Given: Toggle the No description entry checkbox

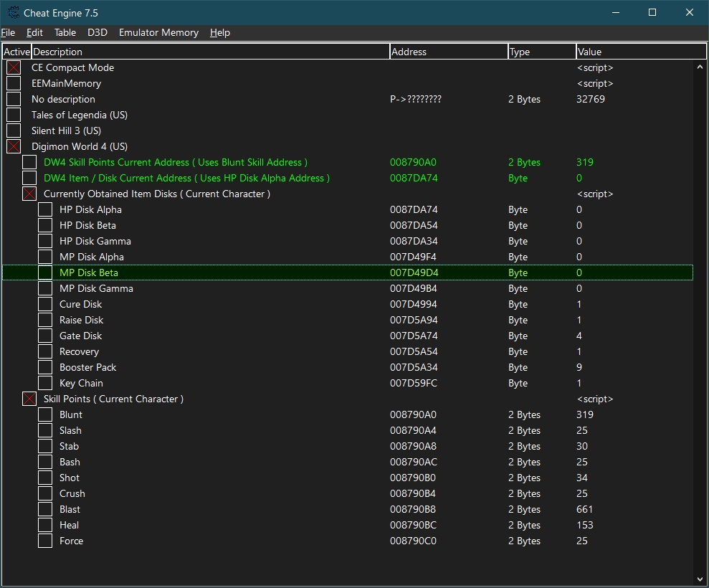Looking at the screenshot, I should pyautogui.click(x=14, y=99).
